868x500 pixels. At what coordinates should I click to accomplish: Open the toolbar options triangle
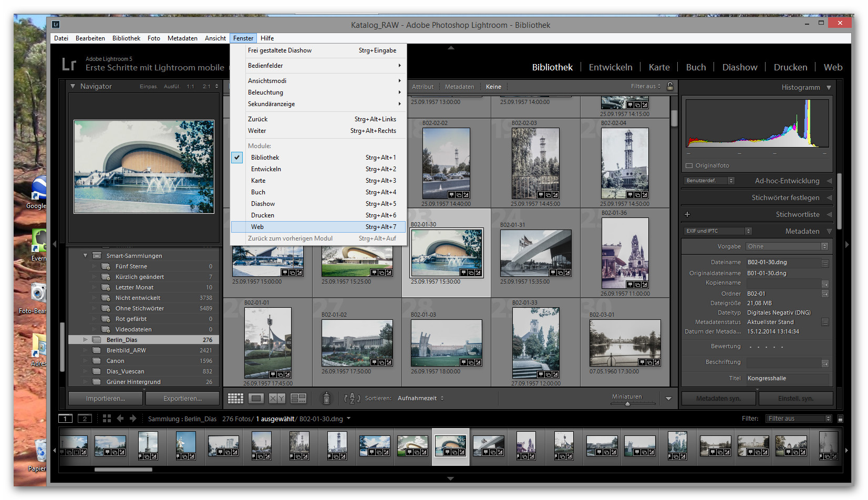point(668,399)
